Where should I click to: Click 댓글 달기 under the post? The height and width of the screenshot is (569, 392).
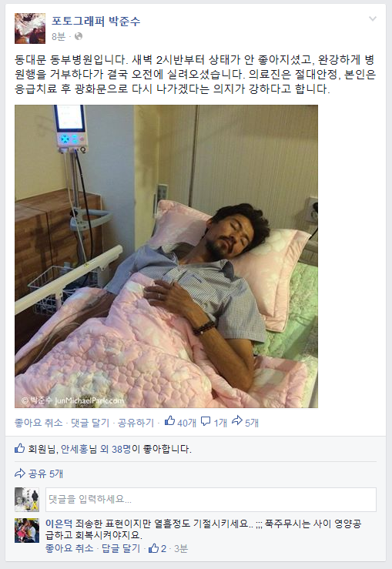pos(90,423)
